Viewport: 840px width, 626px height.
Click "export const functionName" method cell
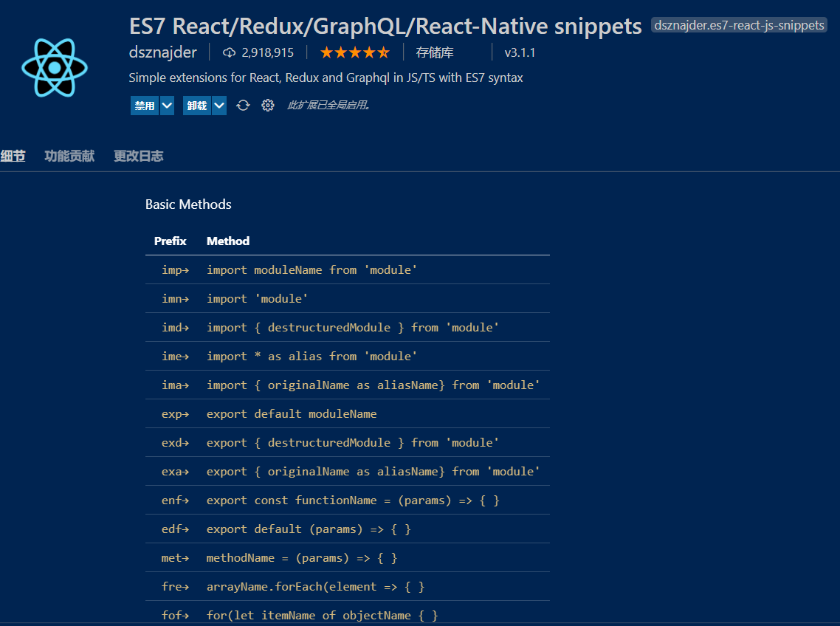[x=353, y=501]
